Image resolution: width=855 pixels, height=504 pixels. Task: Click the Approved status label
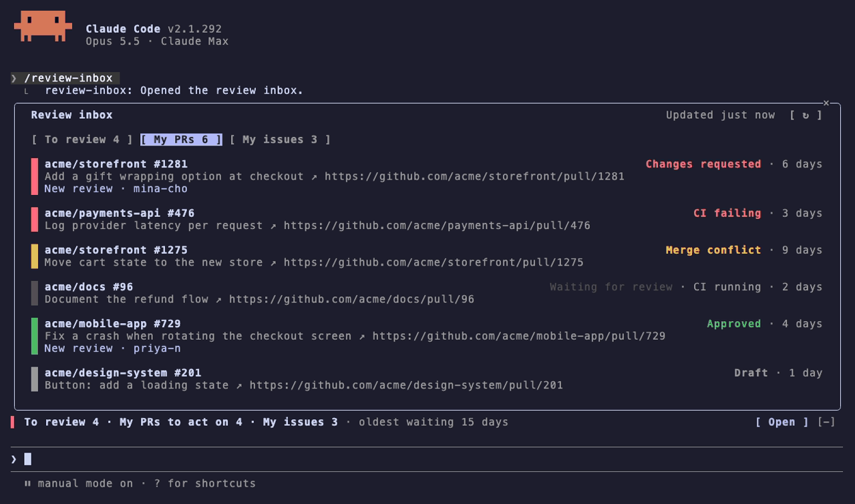click(x=734, y=324)
